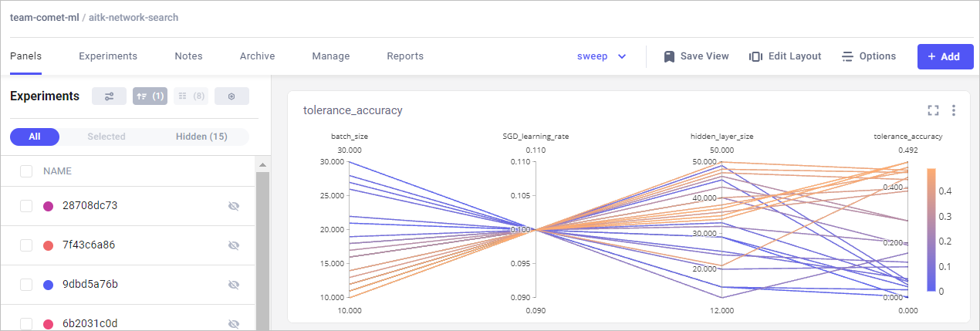This screenshot has height=331, width=980.
Task: Click the Options sliders icon
Action: [x=847, y=56]
